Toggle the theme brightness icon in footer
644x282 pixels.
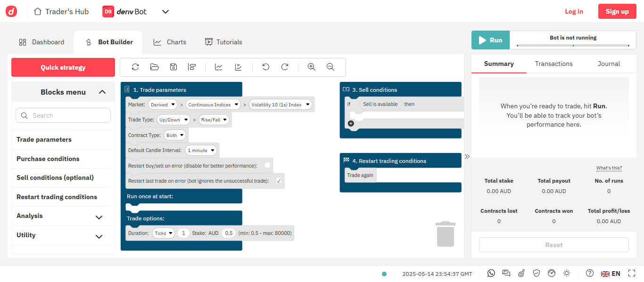(567, 274)
